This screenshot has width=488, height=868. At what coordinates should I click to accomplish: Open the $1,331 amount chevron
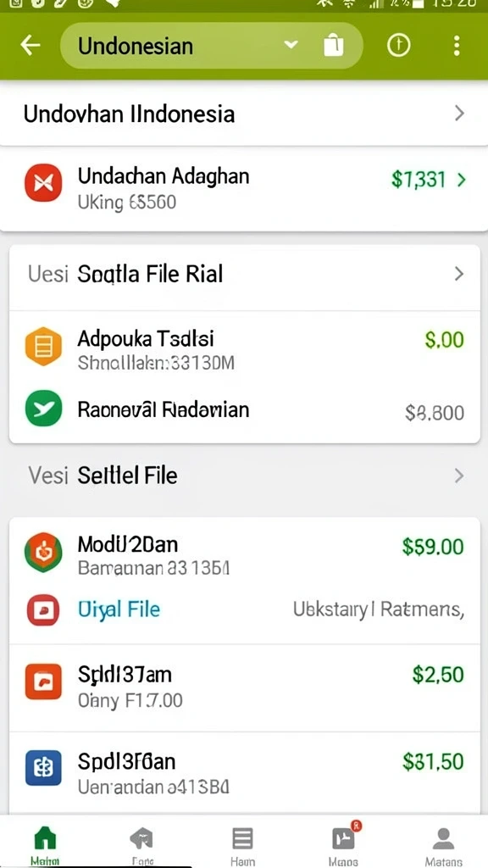[461, 180]
